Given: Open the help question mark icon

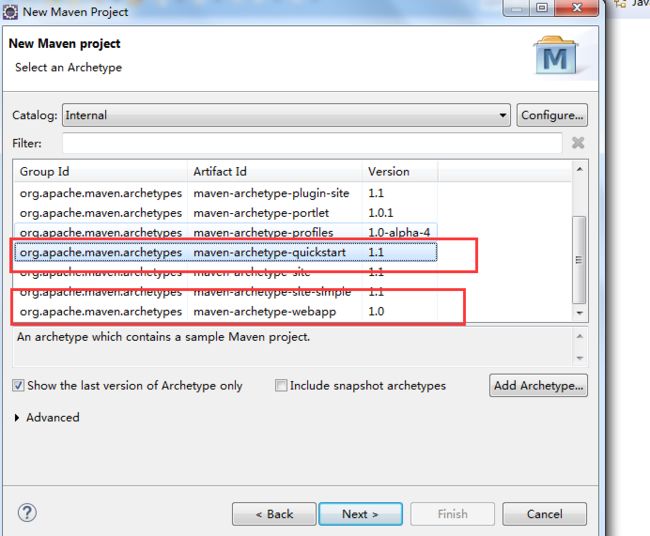Looking at the screenshot, I should click(x=27, y=513).
